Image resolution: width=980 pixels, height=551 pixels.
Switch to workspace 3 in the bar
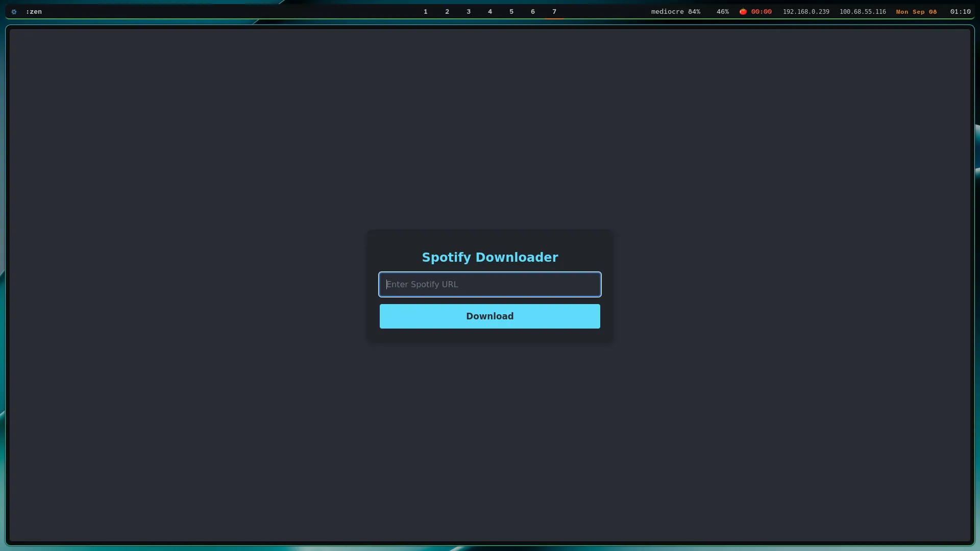click(468, 11)
